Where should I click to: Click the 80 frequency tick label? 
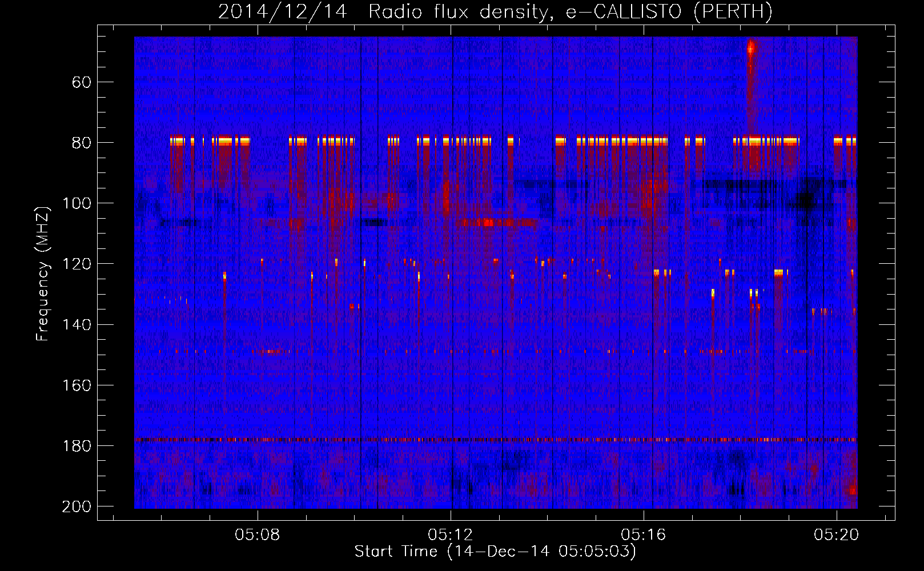click(81, 143)
